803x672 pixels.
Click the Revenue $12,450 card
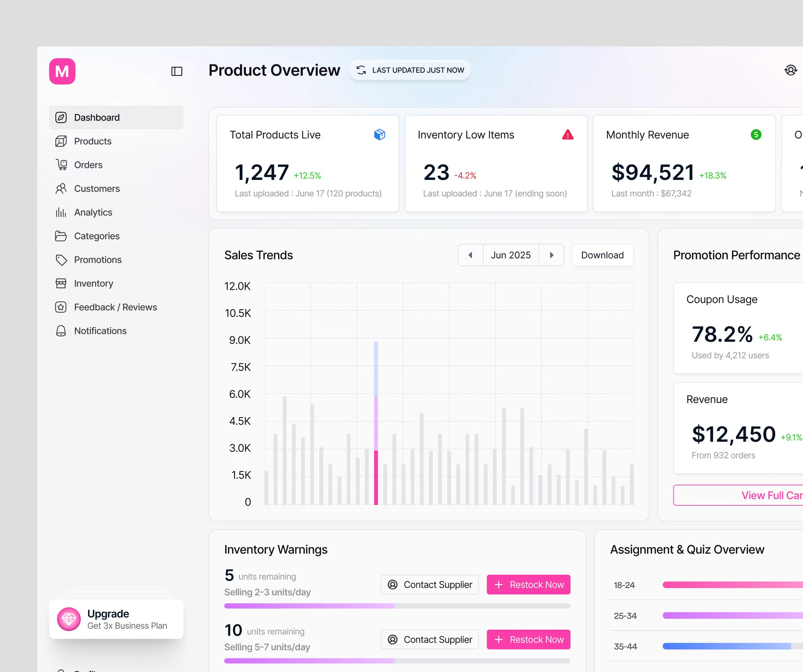738,428
